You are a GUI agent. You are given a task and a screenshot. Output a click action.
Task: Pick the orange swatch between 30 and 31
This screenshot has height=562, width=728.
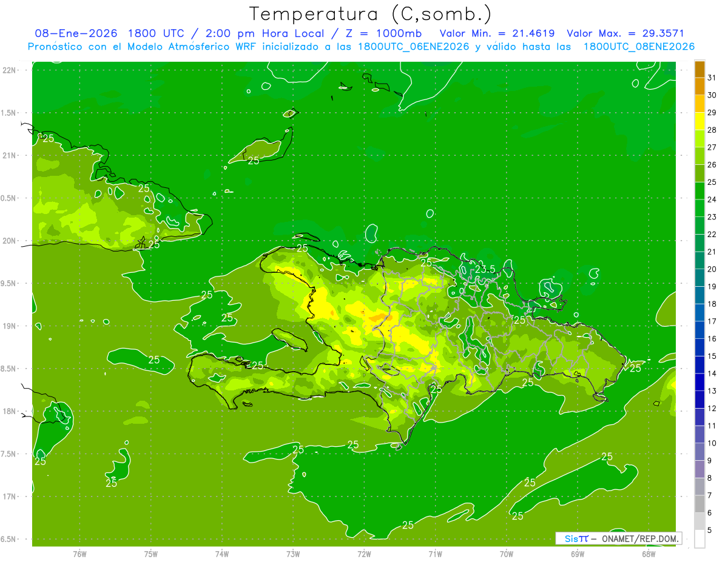(699, 87)
